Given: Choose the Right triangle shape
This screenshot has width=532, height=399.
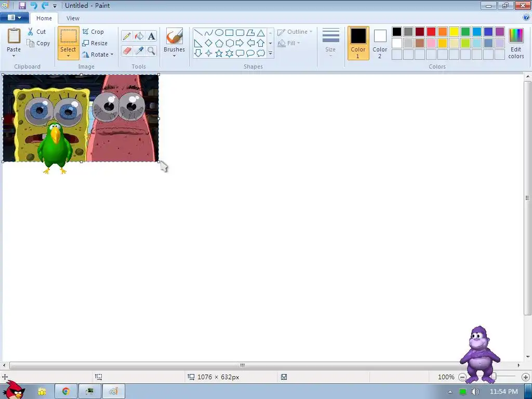Looking at the screenshot, I should 198,43.
